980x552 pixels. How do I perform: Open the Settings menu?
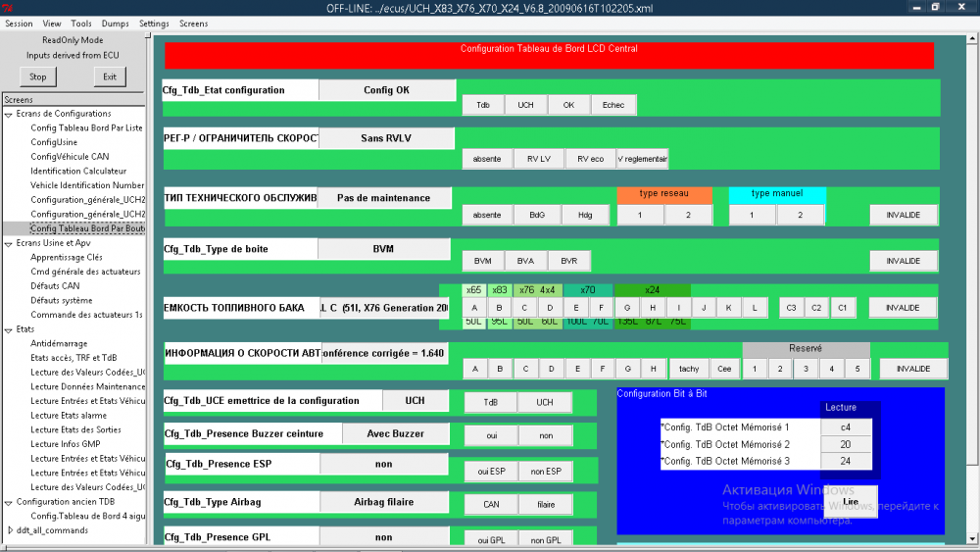pos(154,24)
